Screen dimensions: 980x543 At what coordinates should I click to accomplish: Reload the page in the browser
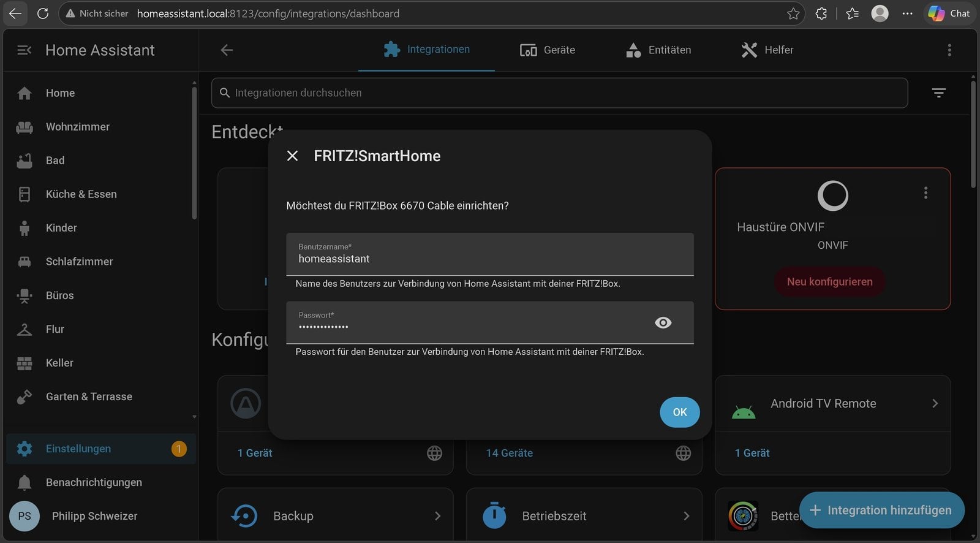click(43, 13)
